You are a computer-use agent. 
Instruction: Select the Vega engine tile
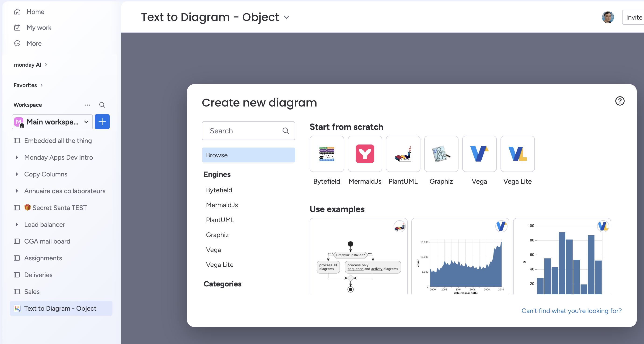coord(479,154)
